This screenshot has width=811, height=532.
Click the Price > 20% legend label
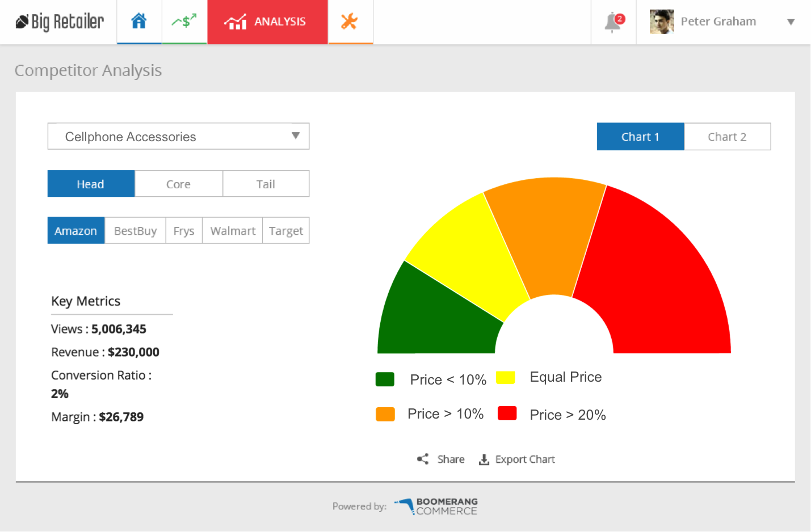[568, 415]
